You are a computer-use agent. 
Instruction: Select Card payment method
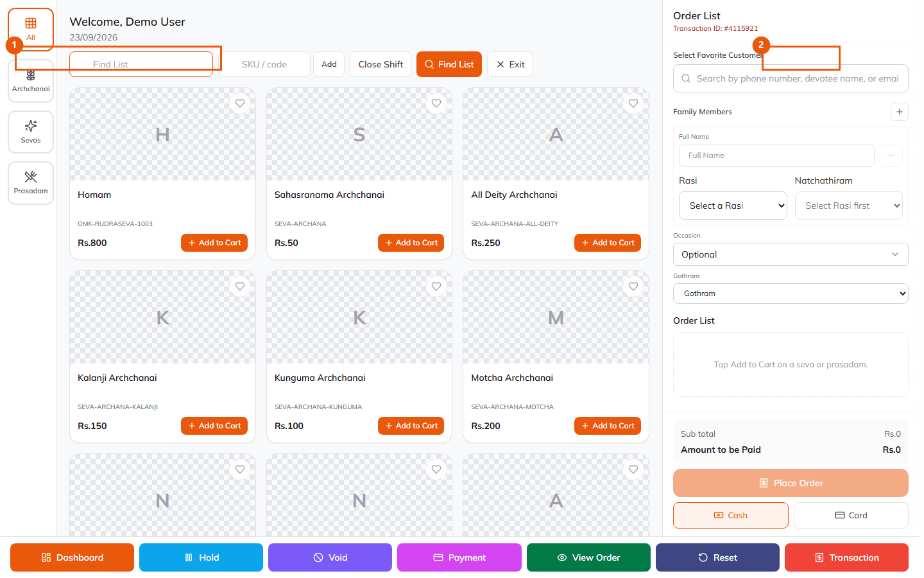coord(851,515)
